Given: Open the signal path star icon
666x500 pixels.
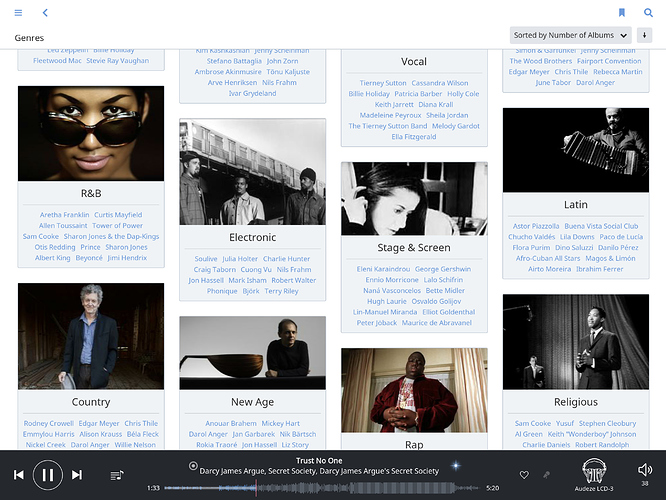Looking at the screenshot, I should (456, 466).
